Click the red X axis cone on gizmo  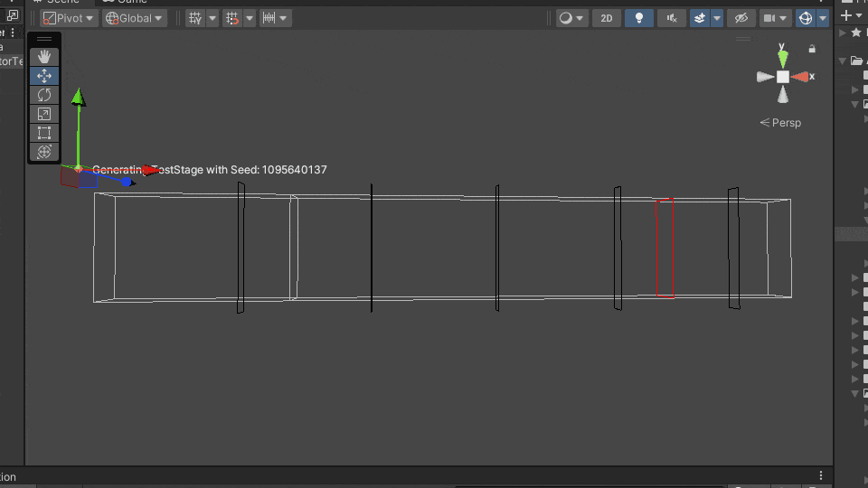tap(800, 77)
